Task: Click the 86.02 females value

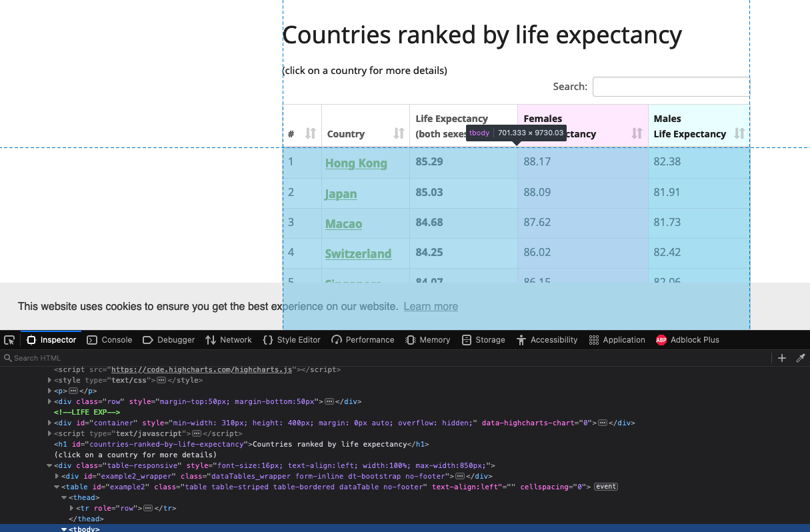Action: click(x=537, y=252)
